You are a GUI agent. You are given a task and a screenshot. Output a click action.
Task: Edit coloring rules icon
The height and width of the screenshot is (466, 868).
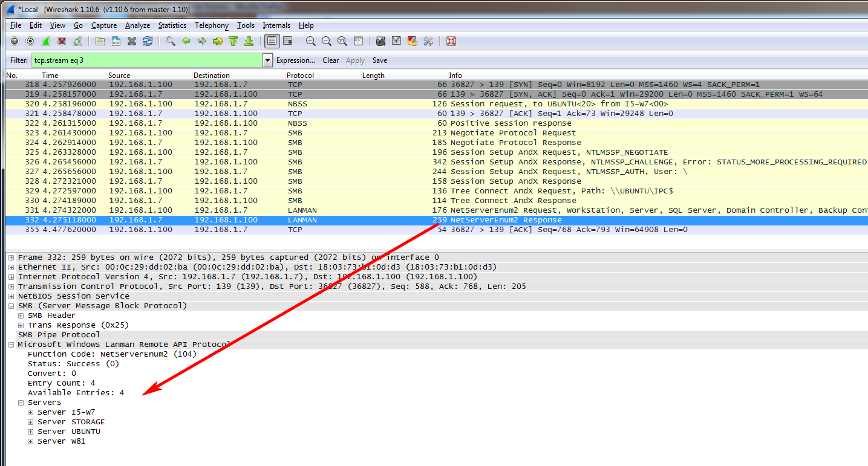click(x=413, y=41)
